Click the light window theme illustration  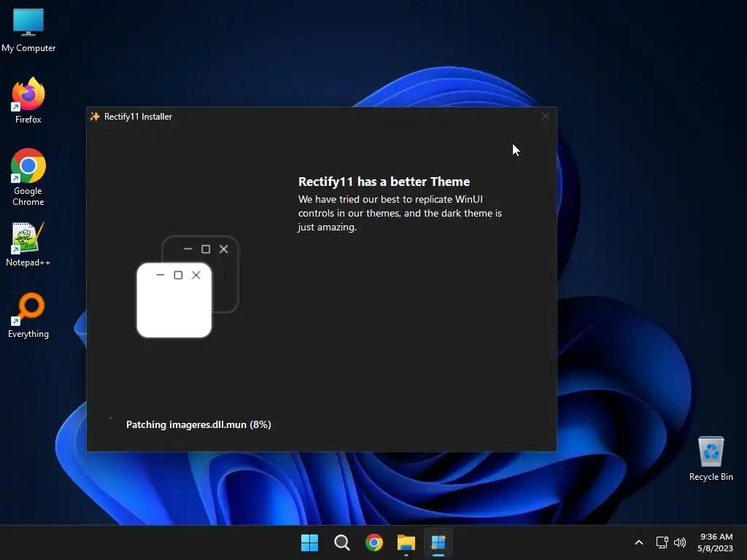coord(174,300)
